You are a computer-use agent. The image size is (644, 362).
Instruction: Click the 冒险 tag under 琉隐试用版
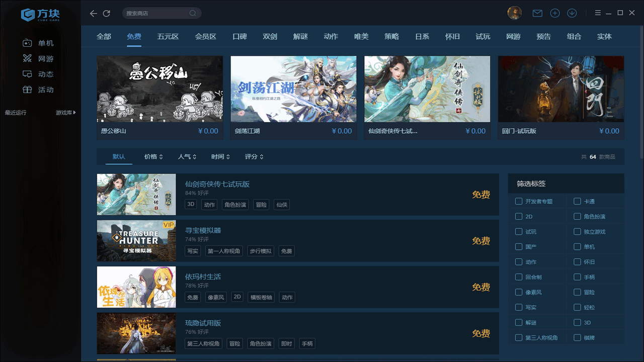coord(234,343)
